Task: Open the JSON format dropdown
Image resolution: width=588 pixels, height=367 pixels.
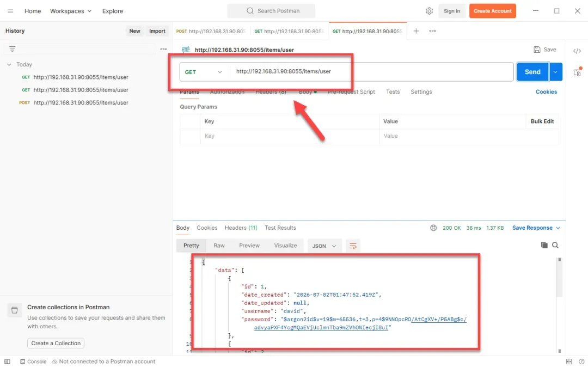Action: tap(324, 246)
